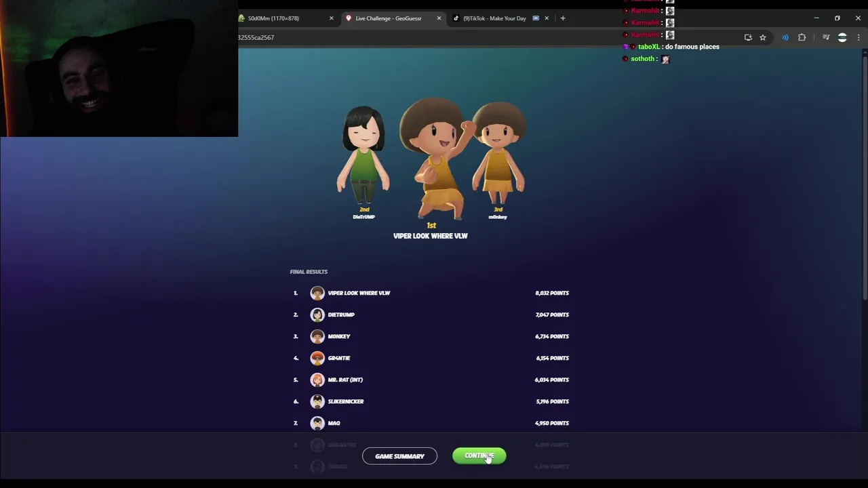Select player name MAQ
The height and width of the screenshot is (488, 868).
[x=334, y=423]
